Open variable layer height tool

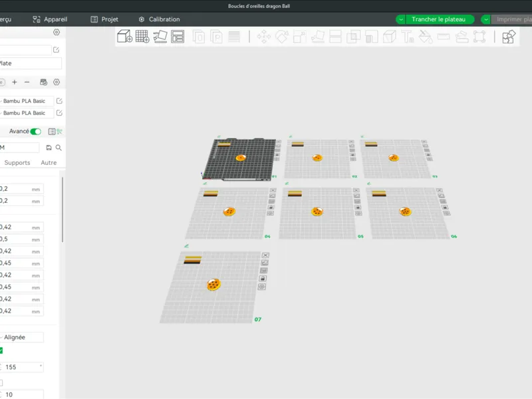(x=234, y=37)
